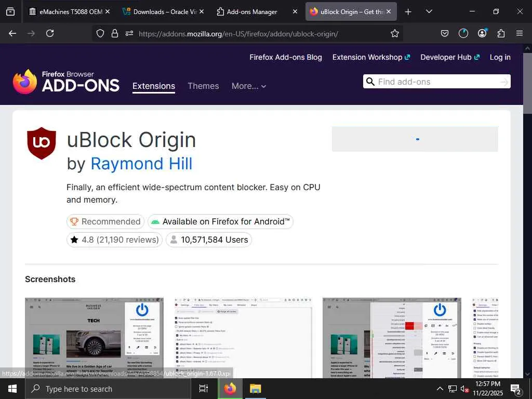
Task: Click the Firefox Browser Add-ons logo
Action: coord(66,82)
